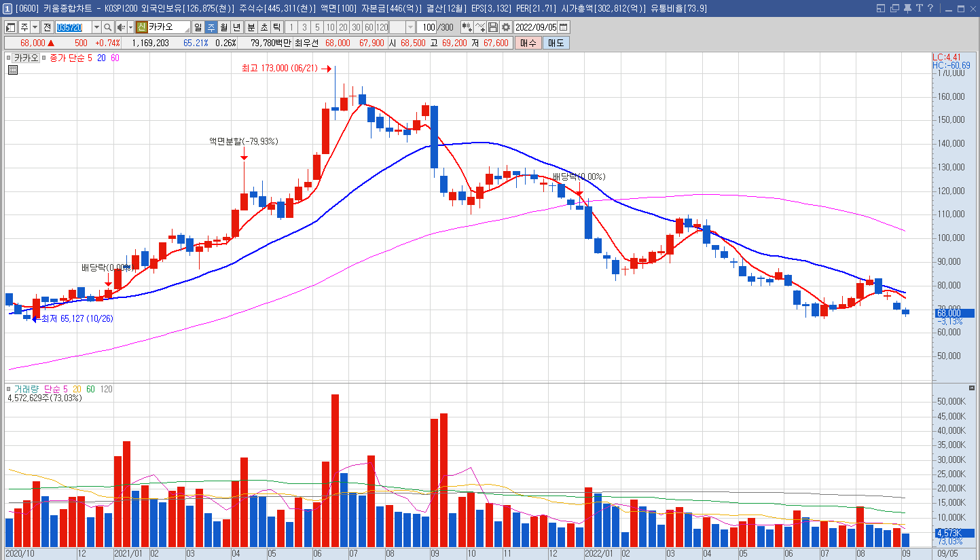
Task: Select interval value 3
Action: point(304,27)
